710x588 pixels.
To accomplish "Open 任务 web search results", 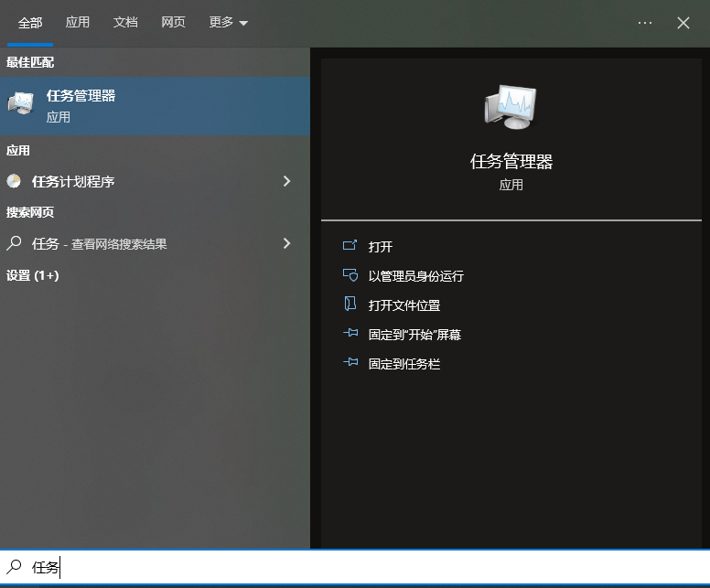I will click(155, 243).
